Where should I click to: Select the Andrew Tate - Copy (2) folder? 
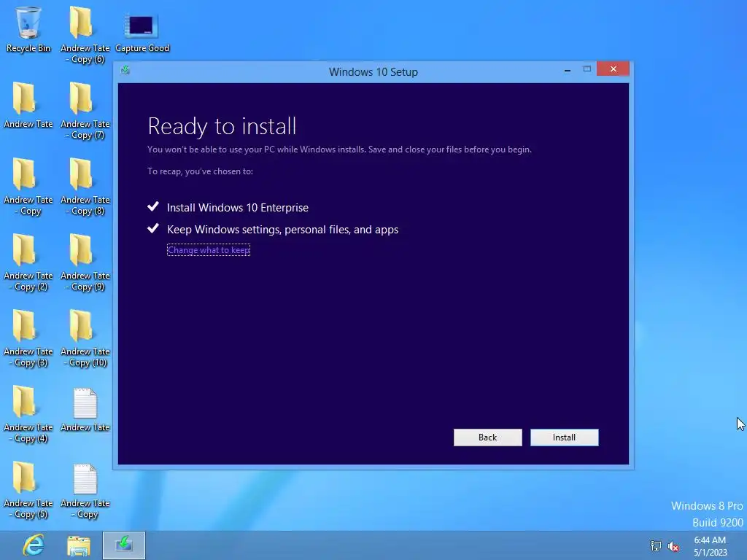28,262
